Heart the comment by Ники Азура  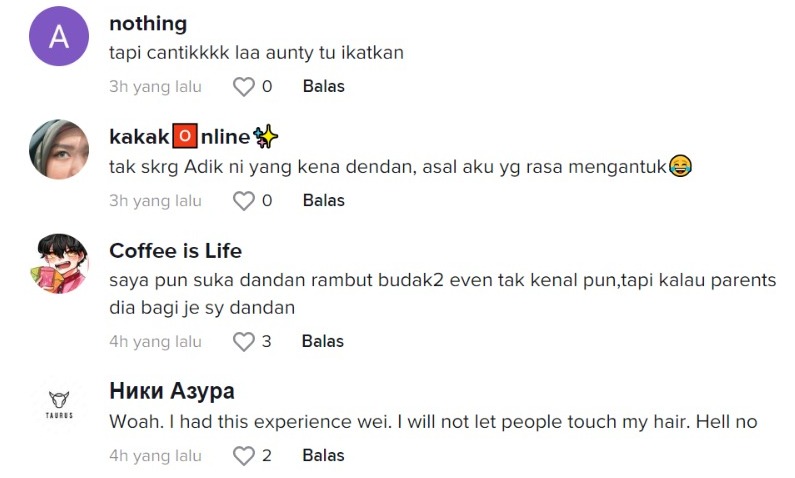point(244,456)
